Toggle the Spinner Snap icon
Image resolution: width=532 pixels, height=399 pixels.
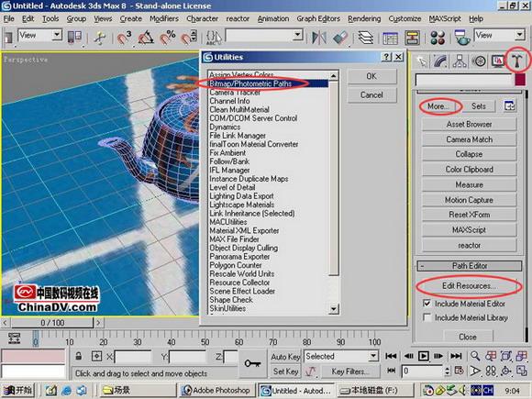click(189, 38)
